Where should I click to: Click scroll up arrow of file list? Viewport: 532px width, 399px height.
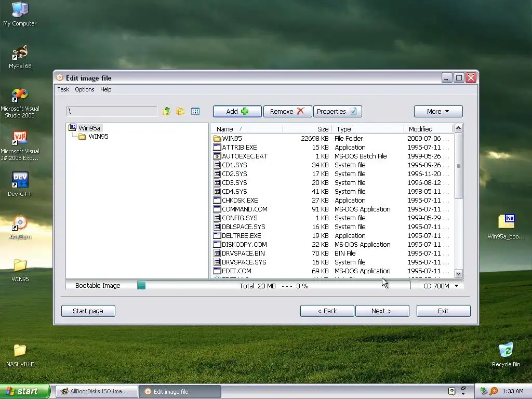click(458, 128)
